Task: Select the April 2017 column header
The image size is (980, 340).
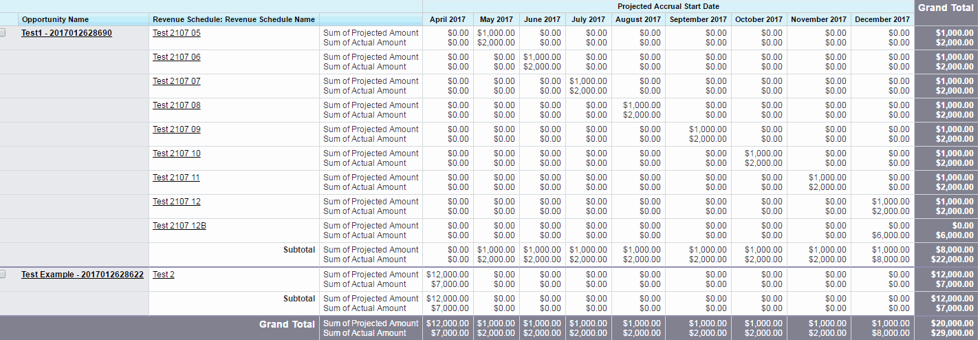Action: coord(448,20)
